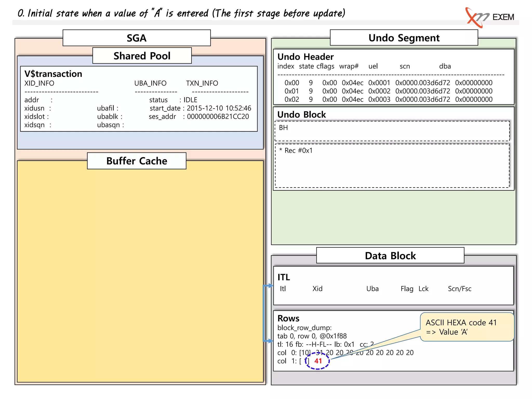Screen dimensions: 532x399
Task: Click the scn column header in Undo Header
Action: point(405,66)
